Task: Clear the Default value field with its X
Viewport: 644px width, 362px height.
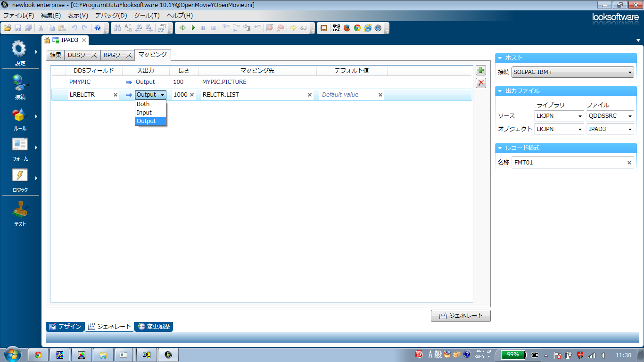Action: coord(380,95)
